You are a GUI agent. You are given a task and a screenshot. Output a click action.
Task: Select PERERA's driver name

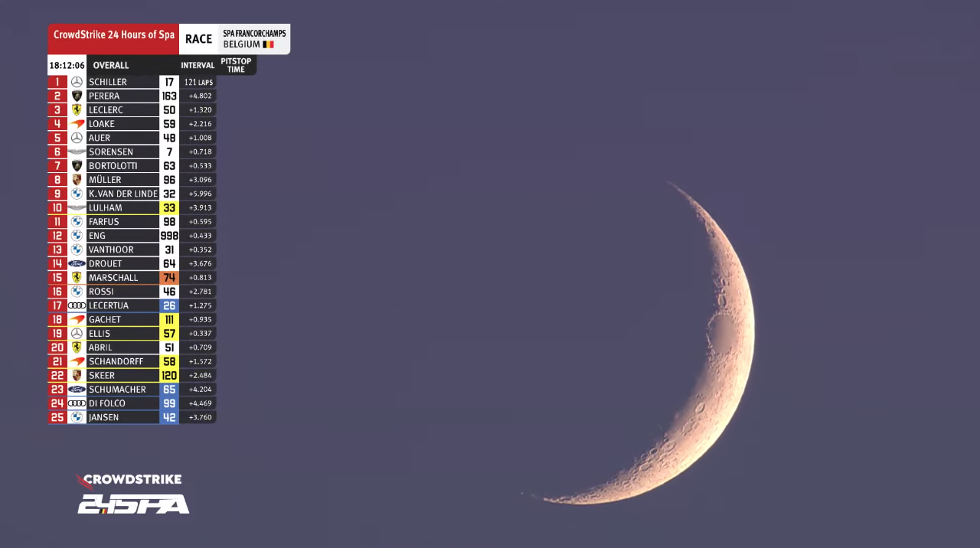(x=104, y=96)
